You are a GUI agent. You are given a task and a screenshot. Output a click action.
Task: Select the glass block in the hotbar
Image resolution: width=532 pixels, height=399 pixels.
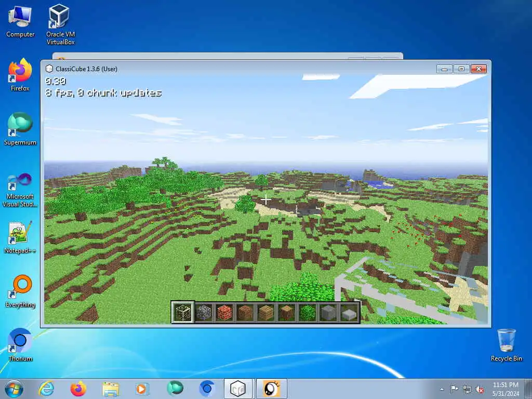coord(183,312)
